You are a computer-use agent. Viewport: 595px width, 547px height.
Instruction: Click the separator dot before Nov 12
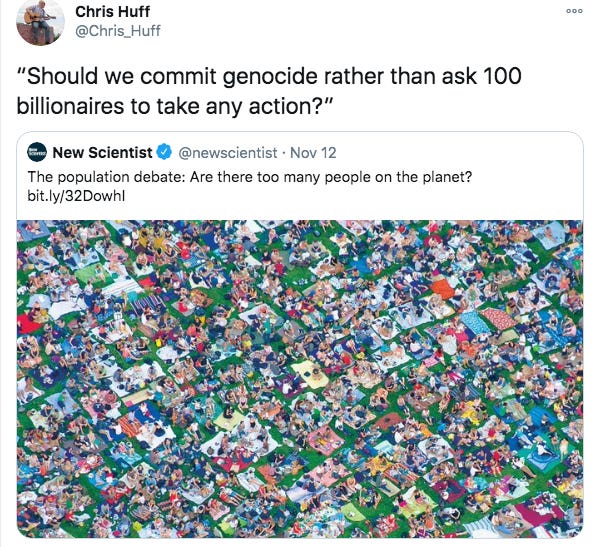(x=284, y=153)
